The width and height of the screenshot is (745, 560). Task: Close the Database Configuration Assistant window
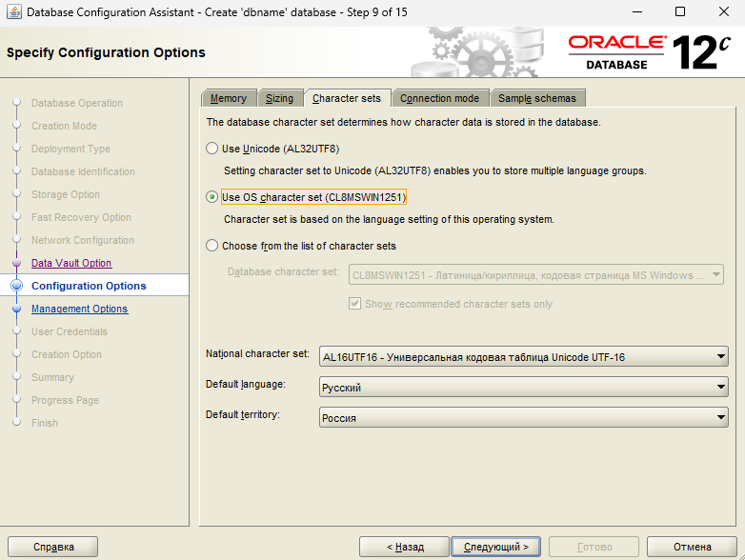coord(724,11)
